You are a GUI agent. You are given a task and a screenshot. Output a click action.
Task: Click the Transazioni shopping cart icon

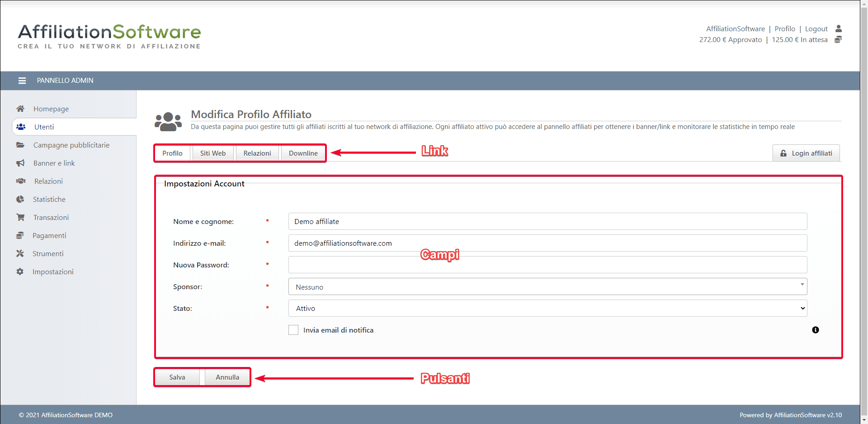[x=20, y=217]
